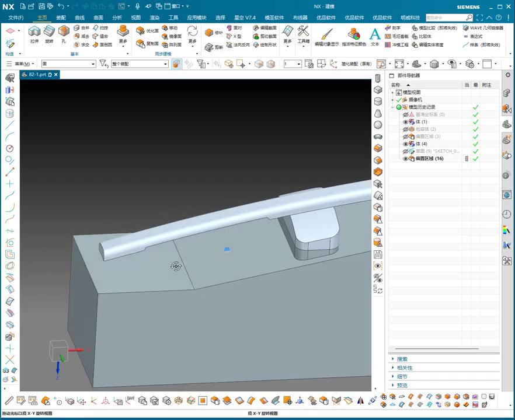Open the 整个装配 selection scope dropdown
Image resolution: width=515 pixels, height=420 pixels.
(165, 64)
